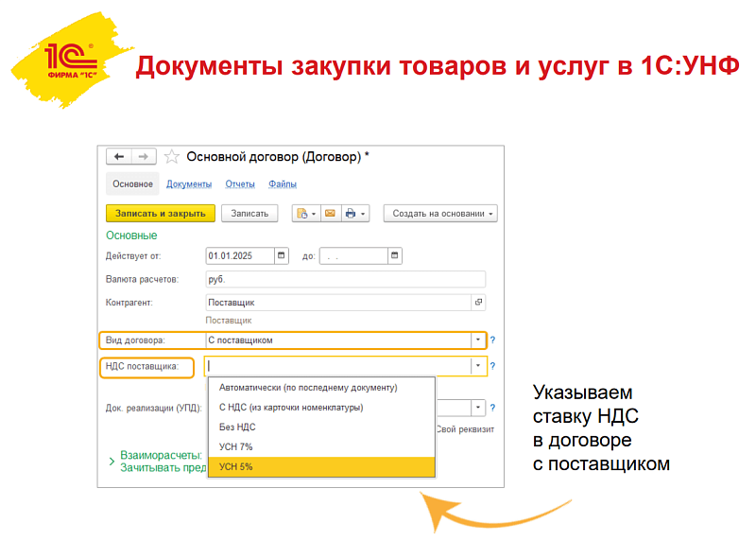Open calendar for the 'до' end date
The height and width of the screenshot is (541, 756).
pyautogui.click(x=394, y=255)
